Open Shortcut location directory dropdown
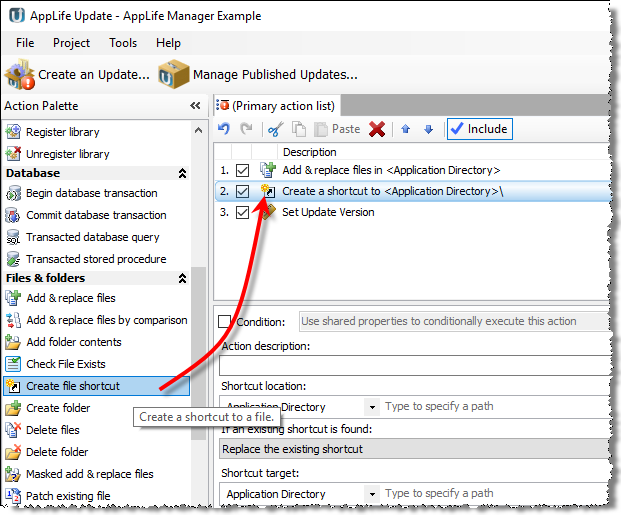 [372, 407]
